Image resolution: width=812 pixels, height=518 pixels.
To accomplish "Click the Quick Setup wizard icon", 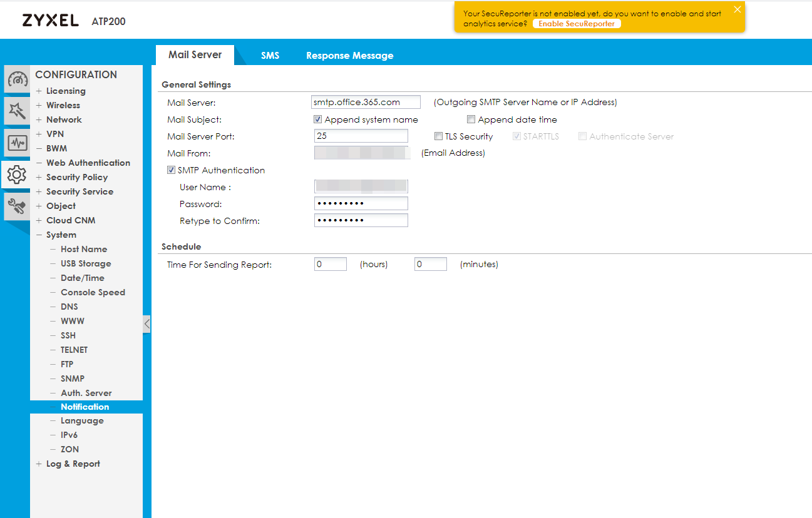I will (17, 111).
